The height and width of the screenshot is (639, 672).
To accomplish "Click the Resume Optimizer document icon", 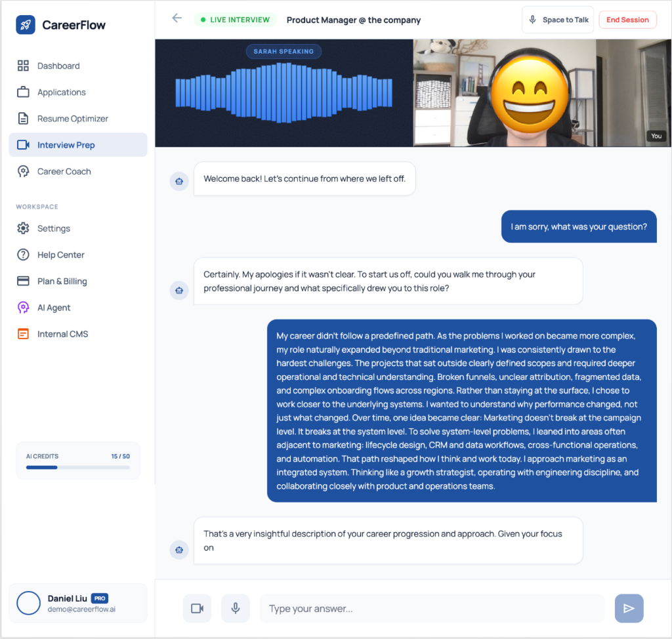I will (24, 119).
